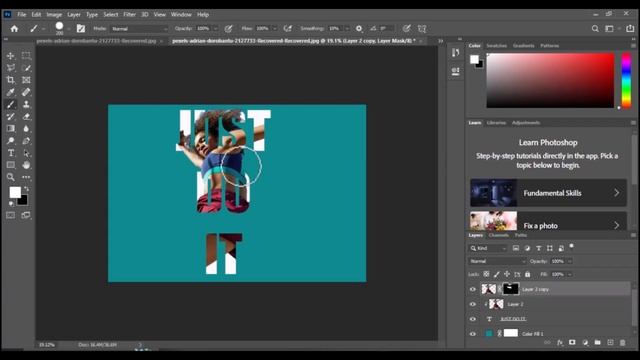Open the fx layer style button

tap(560, 342)
